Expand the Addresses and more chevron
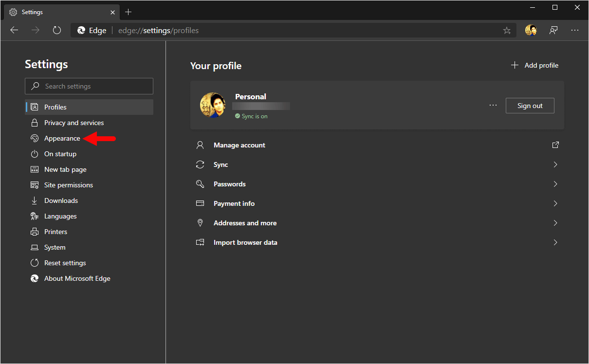 (555, 223)
